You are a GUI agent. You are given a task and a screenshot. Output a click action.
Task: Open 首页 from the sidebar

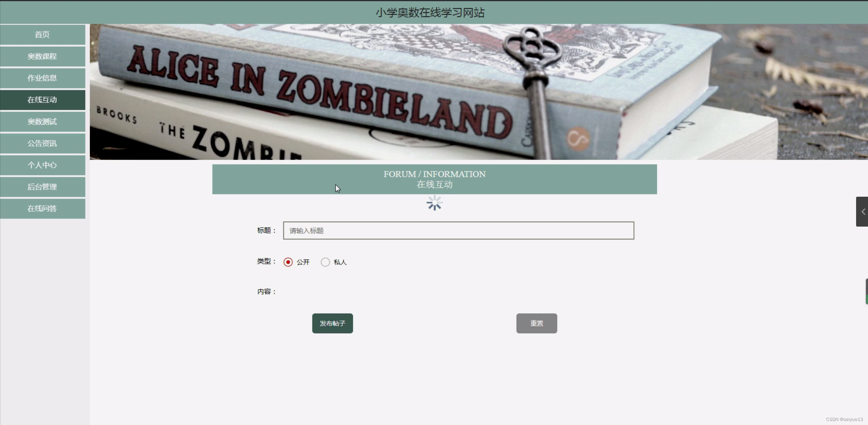42,35
